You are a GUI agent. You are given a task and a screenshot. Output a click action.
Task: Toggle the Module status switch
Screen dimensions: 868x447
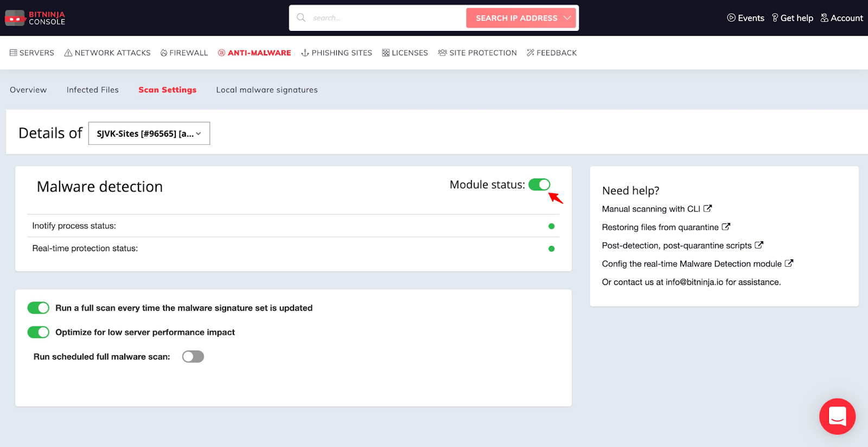pos(539,184)
